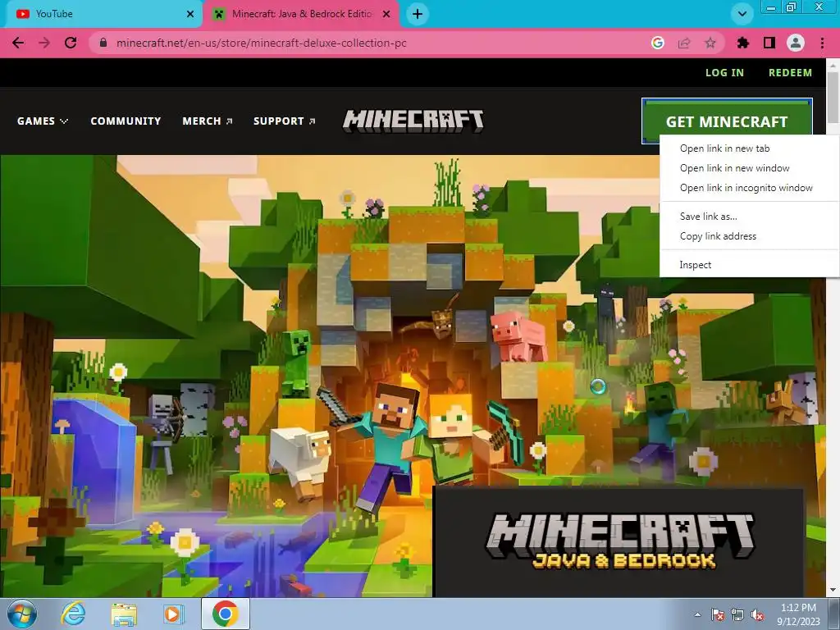Screen dimensions: 840x630
Task: Show hidden tray icons arrow
Action: [697, 614]
